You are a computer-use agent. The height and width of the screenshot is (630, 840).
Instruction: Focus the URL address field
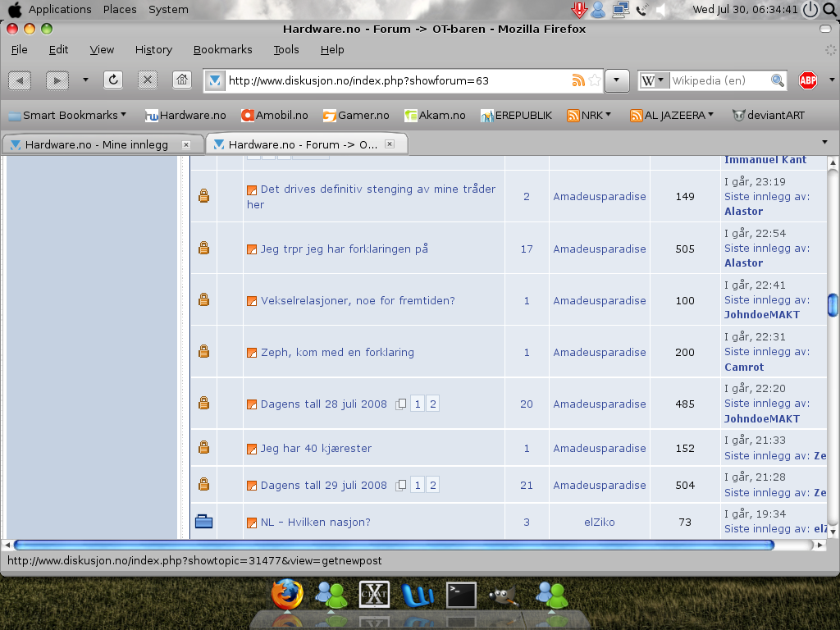click(398, 80)
